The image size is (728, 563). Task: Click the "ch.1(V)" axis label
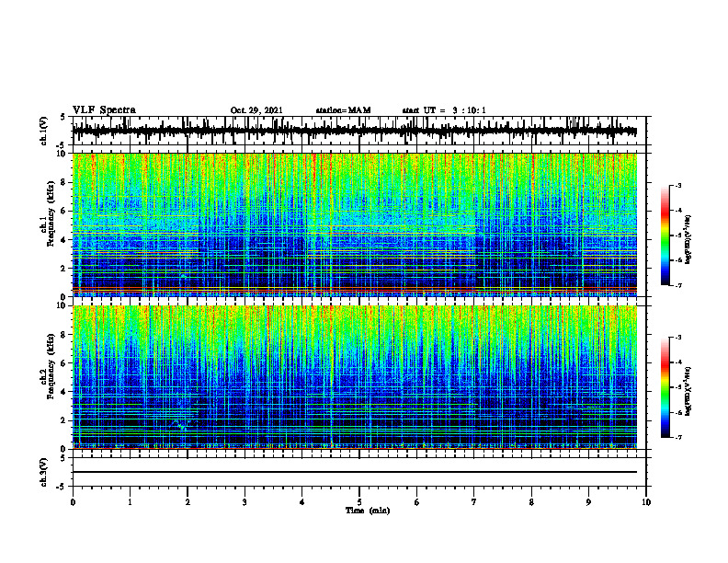tap(44, 131)
